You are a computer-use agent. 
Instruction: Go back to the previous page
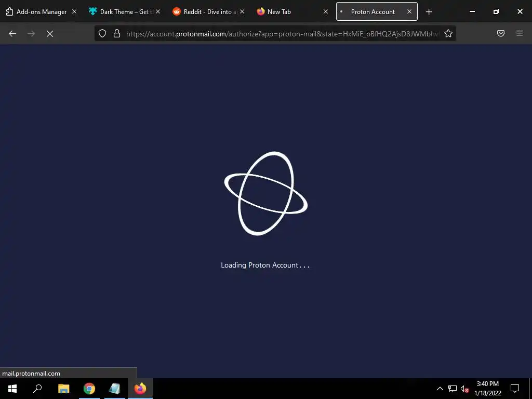(12, 34)
